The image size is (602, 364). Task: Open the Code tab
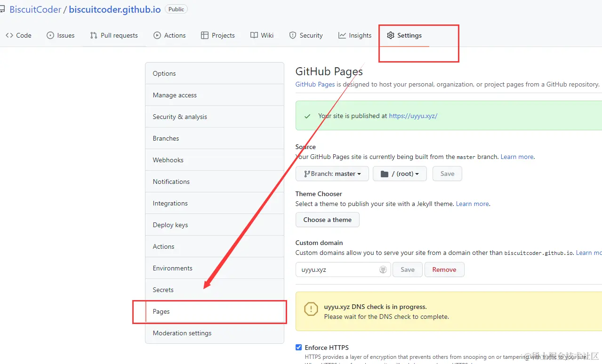[18, 35]
